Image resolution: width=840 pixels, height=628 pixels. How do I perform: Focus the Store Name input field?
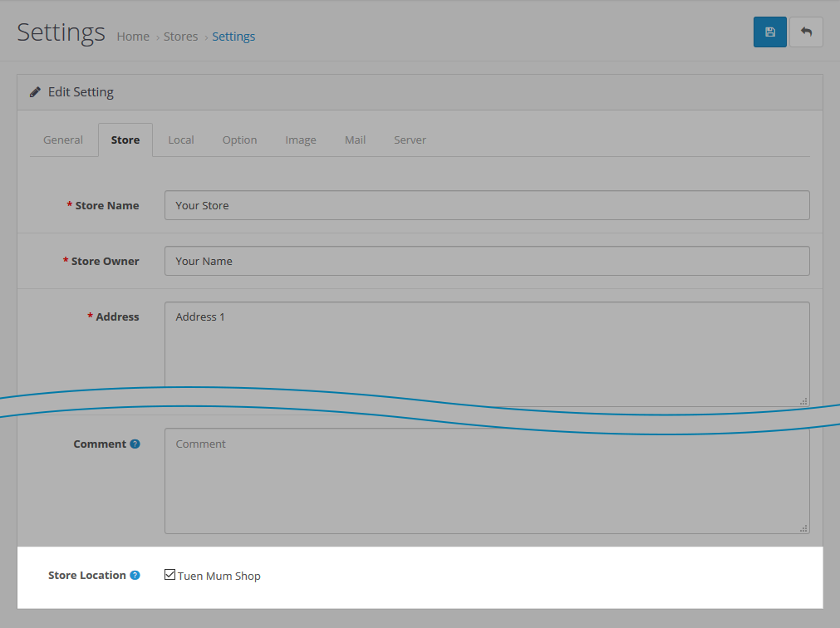[x=487, y=205]
